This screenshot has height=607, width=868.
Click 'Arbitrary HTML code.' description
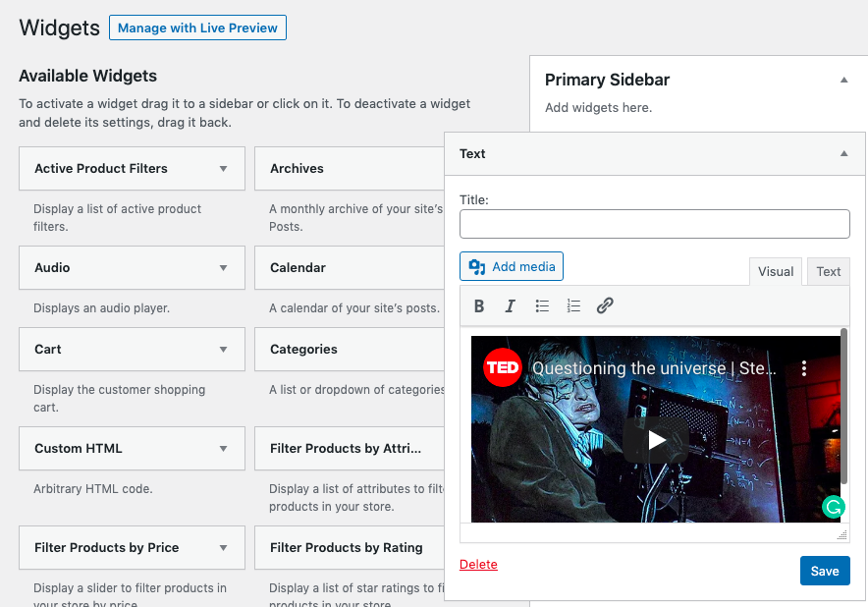pos(93,489)
